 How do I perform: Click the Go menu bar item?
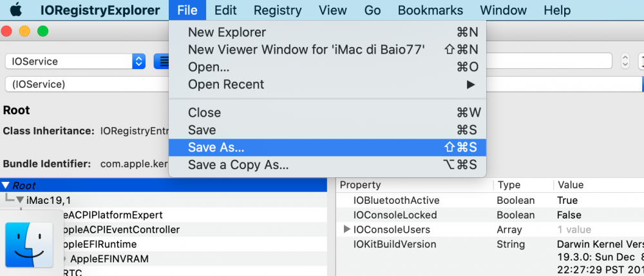coord(372,10)
